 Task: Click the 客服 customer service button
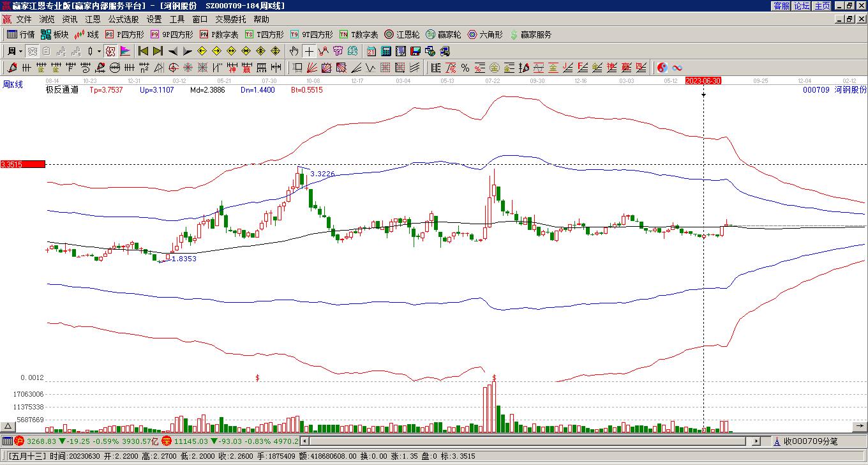[782, 6]
